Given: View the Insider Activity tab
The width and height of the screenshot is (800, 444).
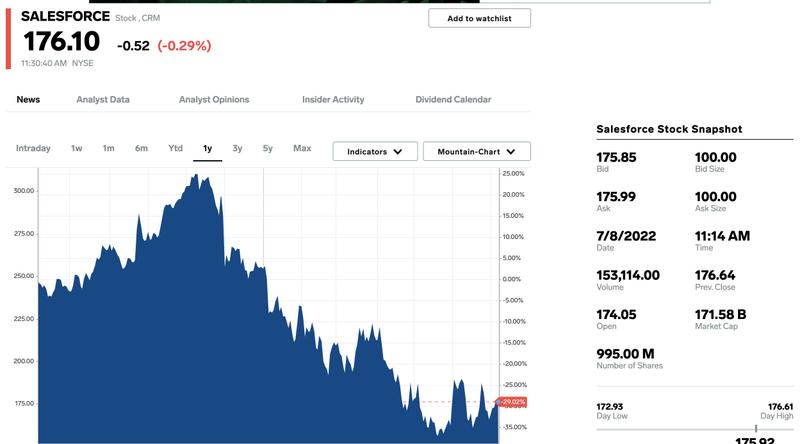Looking at the screenshot, I should (x=333, y=100).
